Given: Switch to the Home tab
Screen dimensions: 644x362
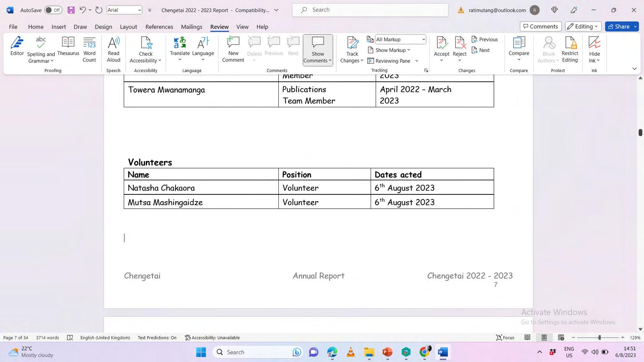Looking at the screenshot, I should click(36, 27).
